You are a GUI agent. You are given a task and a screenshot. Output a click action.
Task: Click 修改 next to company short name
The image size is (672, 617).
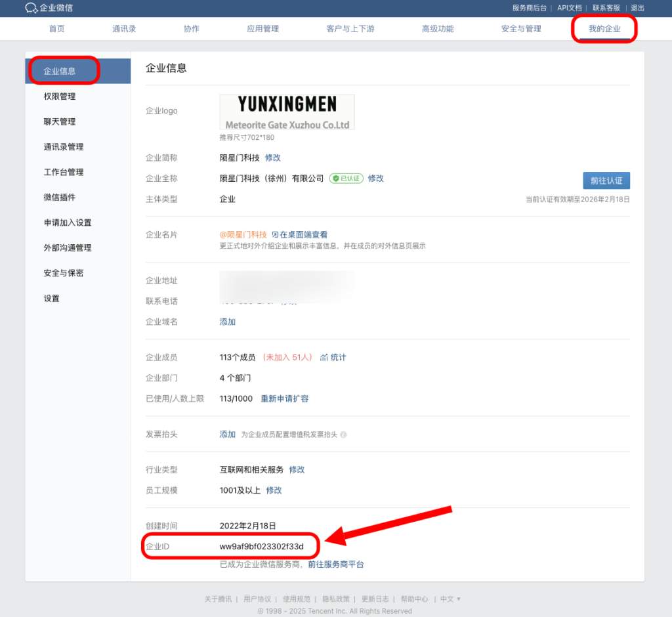point(272,158)
